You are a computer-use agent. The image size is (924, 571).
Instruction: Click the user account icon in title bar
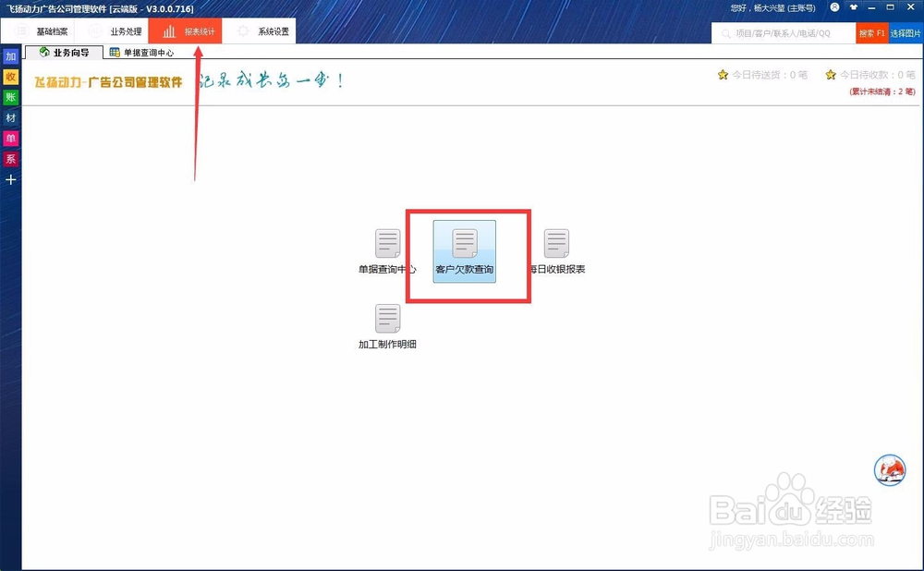(x=836, y=7)
